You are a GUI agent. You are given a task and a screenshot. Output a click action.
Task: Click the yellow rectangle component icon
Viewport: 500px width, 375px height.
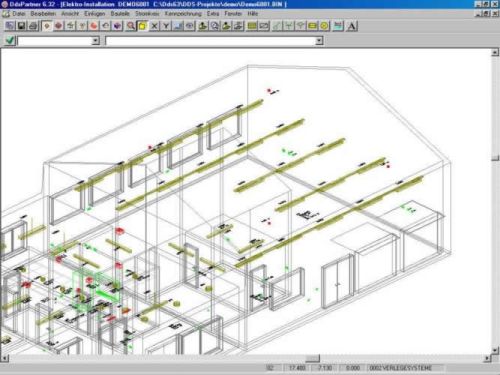click(313, 26)
